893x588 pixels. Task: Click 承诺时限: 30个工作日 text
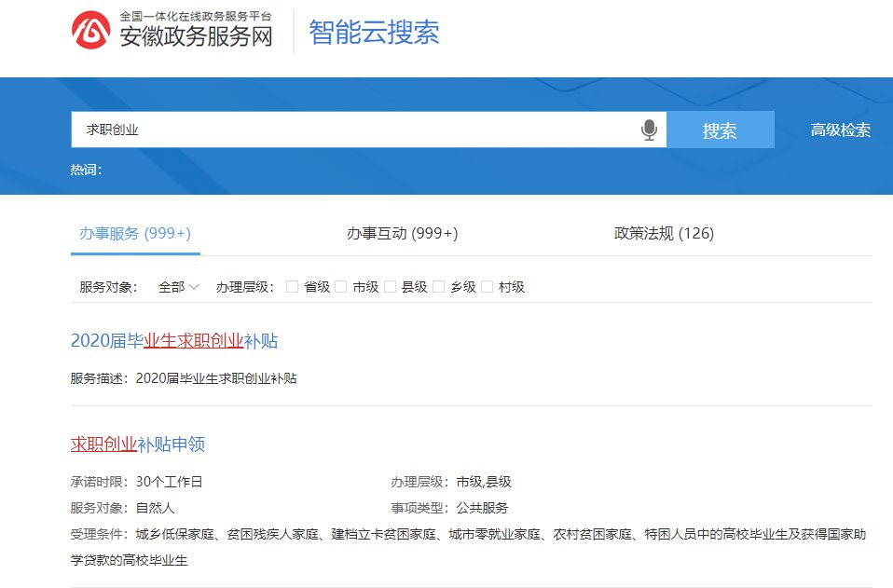pyautogui.click(x=136, y=482)
